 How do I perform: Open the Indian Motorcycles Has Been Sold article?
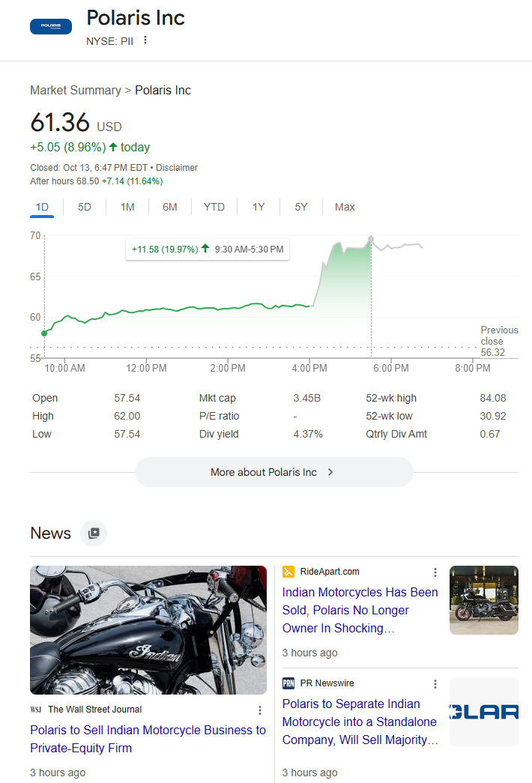(360, 610)
